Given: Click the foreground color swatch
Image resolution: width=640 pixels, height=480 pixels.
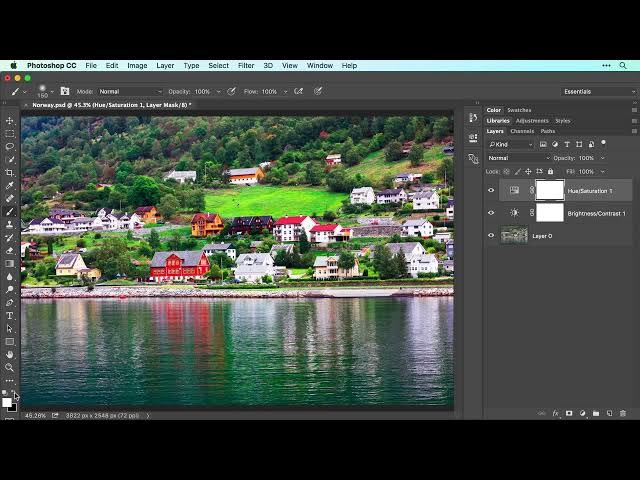Looking at the screenshot, I should coord(7,402).
